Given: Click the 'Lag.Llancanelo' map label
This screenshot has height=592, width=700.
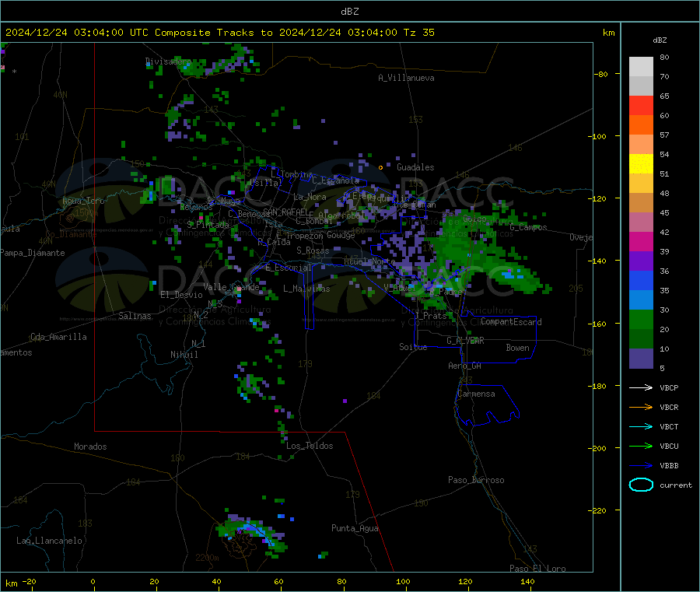Looking at the screenshot, I should pyautogui.click(x=49, y=541).
